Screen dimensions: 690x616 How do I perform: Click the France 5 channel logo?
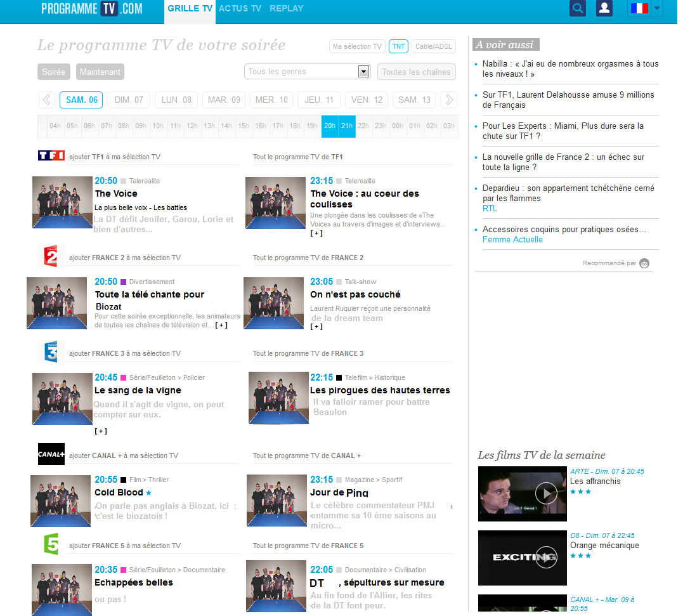[51, 544]
